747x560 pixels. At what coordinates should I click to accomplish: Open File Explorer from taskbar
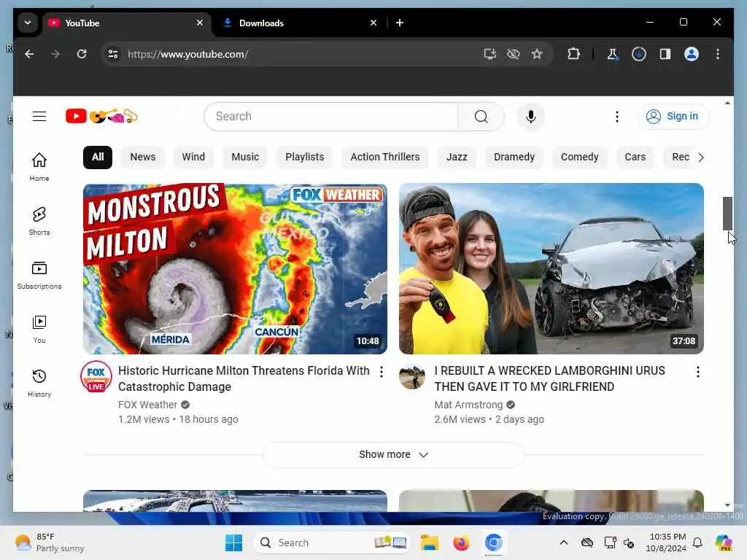[x=429, y=542]
